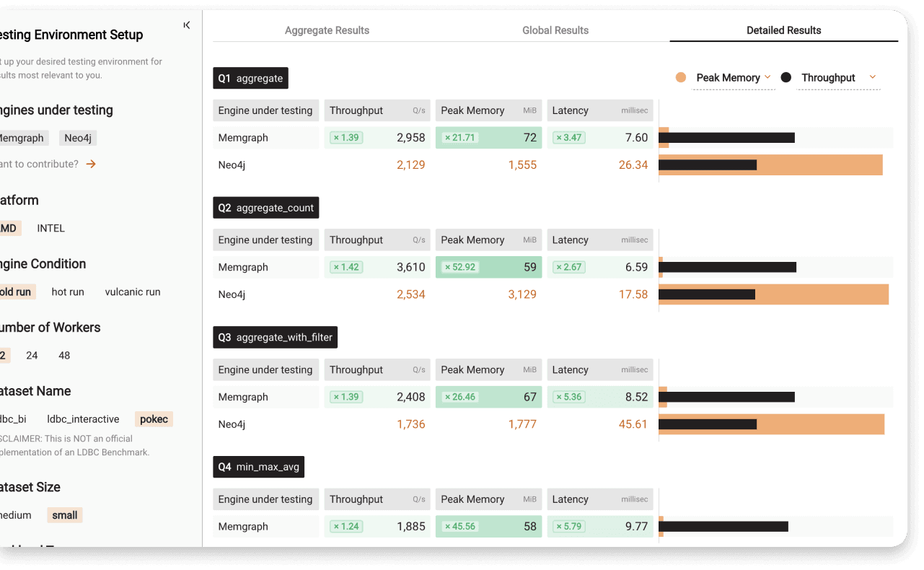Switch to the Aggregate Results tab
This screenshot has width=924, height=570.
327,30
